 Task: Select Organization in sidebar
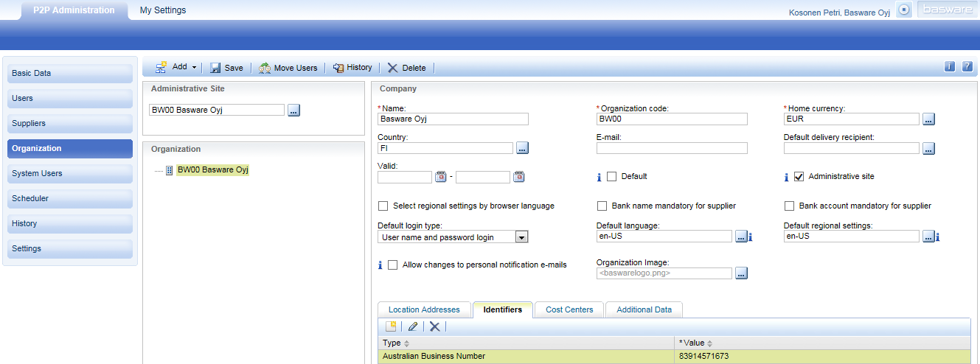tap(70, 148)
